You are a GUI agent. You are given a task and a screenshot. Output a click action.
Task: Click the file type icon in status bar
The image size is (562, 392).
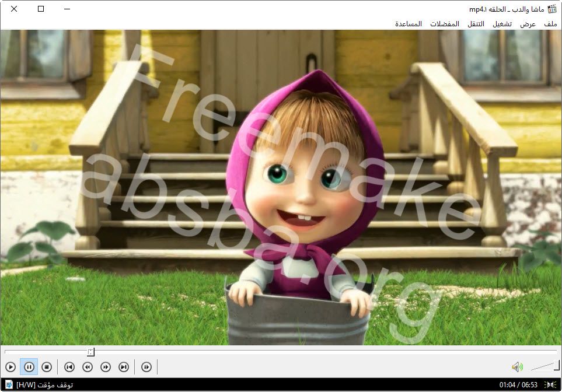(x=9, y=385)
